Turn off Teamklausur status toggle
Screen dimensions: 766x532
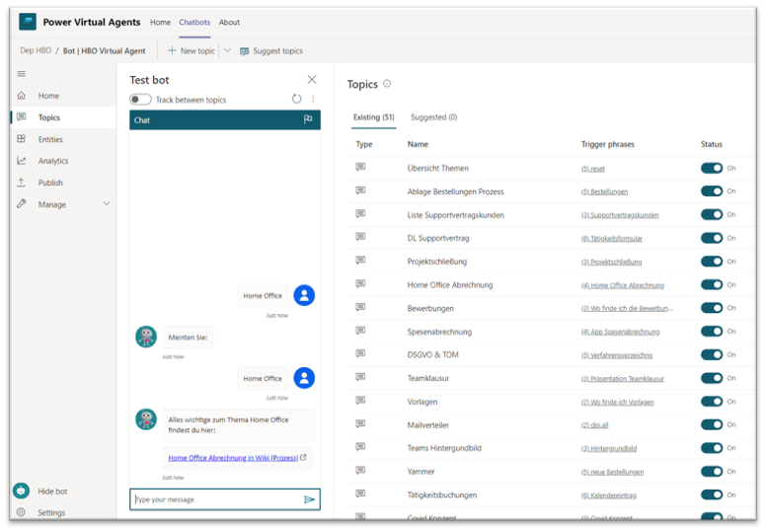(712, 378)
